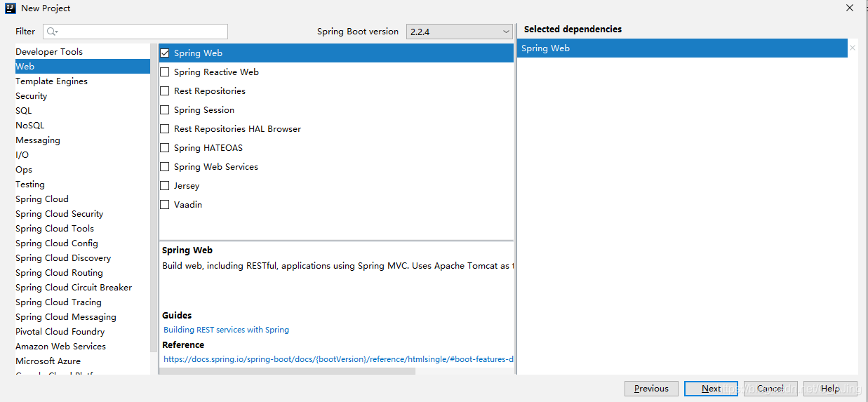The height and width of the screenshot is (402, 868).
Task: Tick the Spring HATEOAS checkbox
Action: 165,148
